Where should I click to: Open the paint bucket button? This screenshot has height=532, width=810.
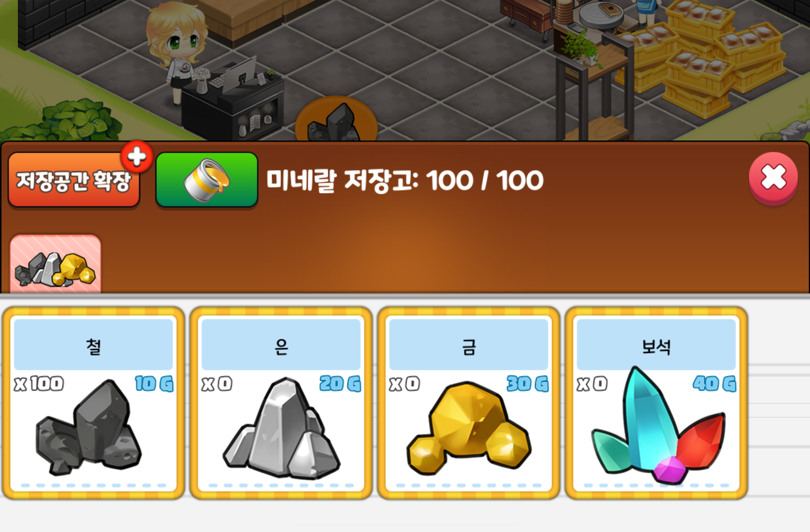click(207, 180)
